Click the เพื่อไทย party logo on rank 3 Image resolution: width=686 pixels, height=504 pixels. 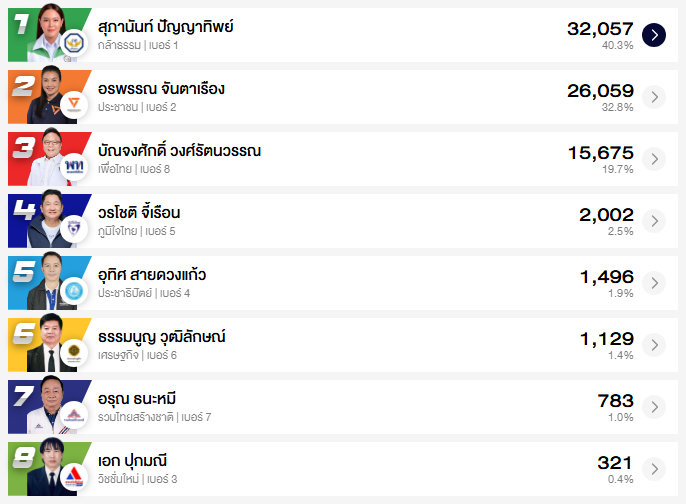click(x=74, y=167)
